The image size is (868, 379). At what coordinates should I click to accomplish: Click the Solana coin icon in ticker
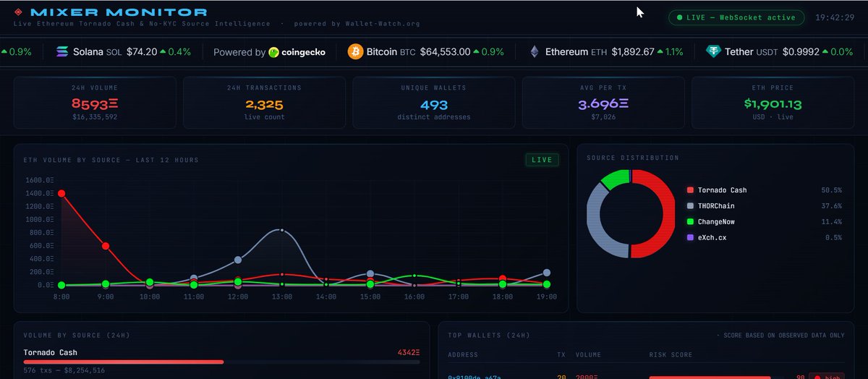click(x=61, y=52)
